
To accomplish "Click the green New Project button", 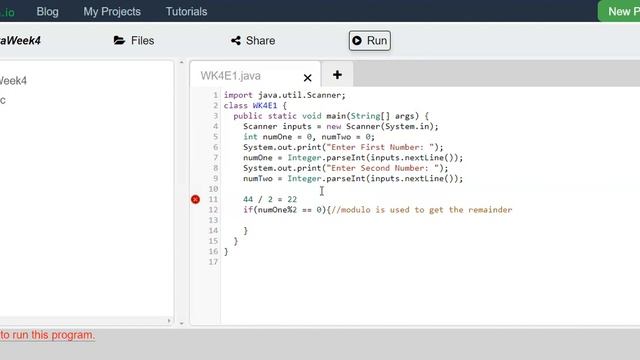I will tap(619, 11).
